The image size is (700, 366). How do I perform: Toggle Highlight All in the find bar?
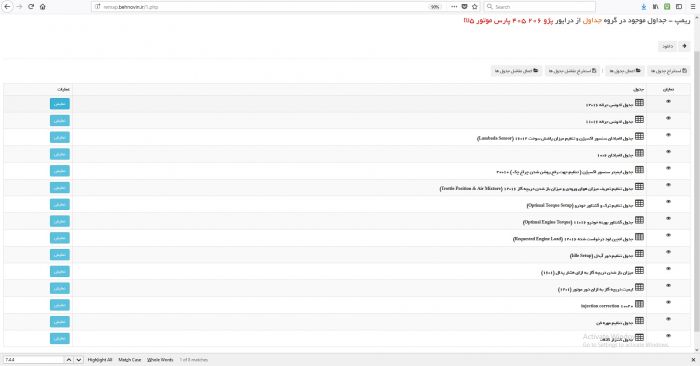[100, 360]
